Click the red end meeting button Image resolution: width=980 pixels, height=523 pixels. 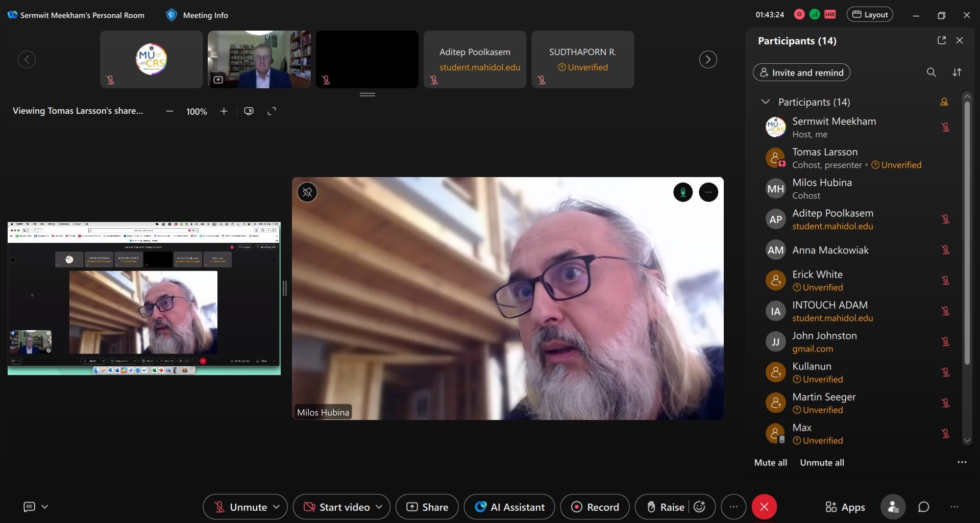pyautogui.click(x=764, y=507)
